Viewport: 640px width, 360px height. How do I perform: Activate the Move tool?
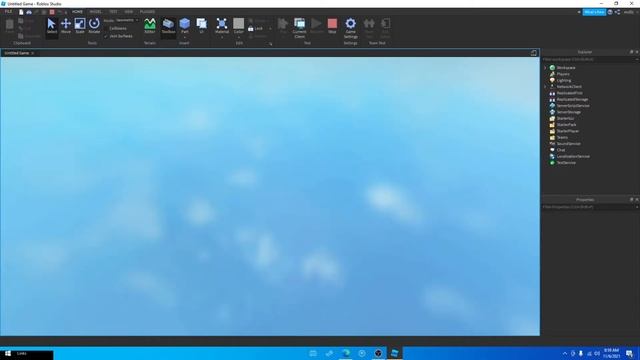coord(66,26)
